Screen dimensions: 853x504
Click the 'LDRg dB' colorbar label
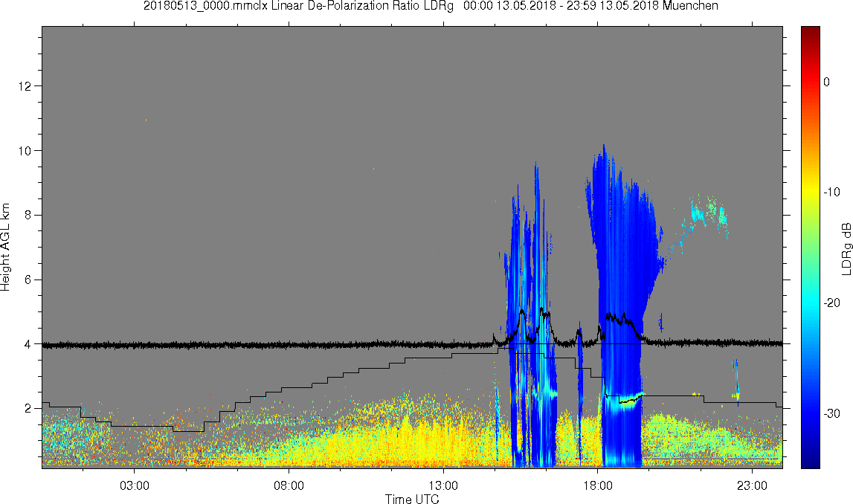(846, 248)
